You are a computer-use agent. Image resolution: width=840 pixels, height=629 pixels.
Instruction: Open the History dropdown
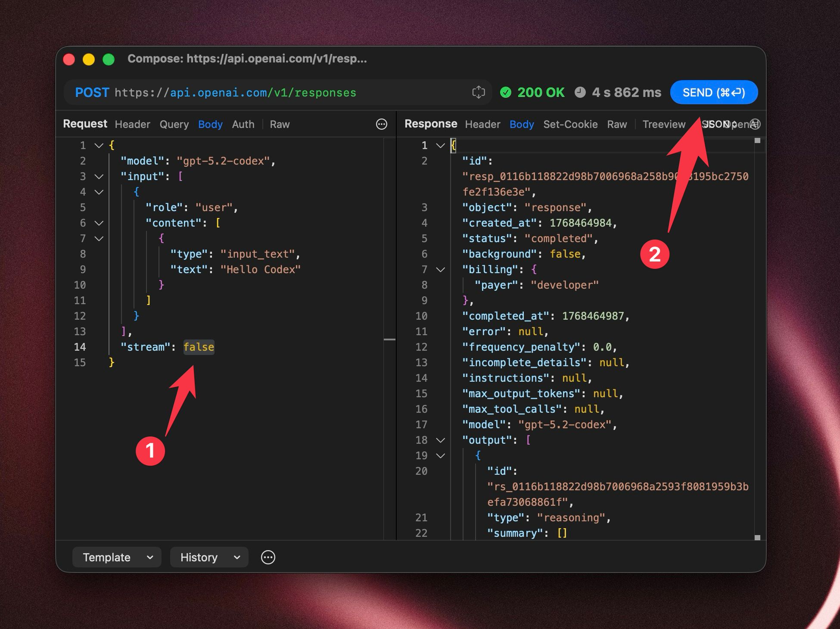click(x=209, y=557)
